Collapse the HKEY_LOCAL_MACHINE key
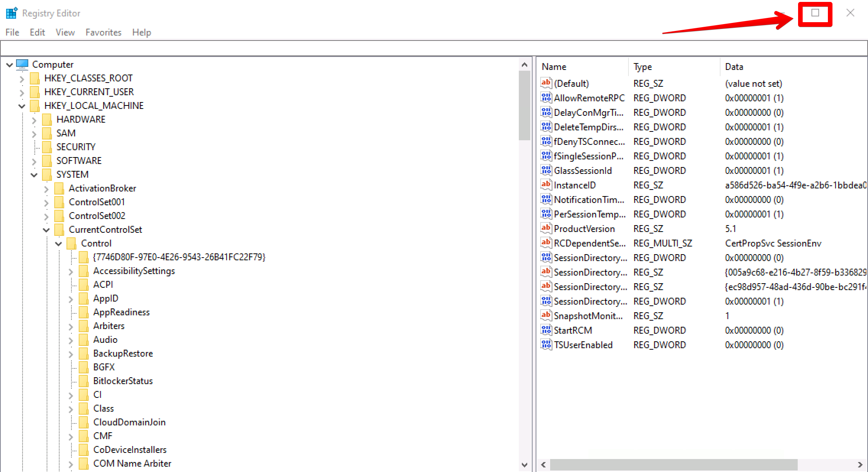Image resolution: width=868 pixels, height=472 pixels. (x=22, y=106)
